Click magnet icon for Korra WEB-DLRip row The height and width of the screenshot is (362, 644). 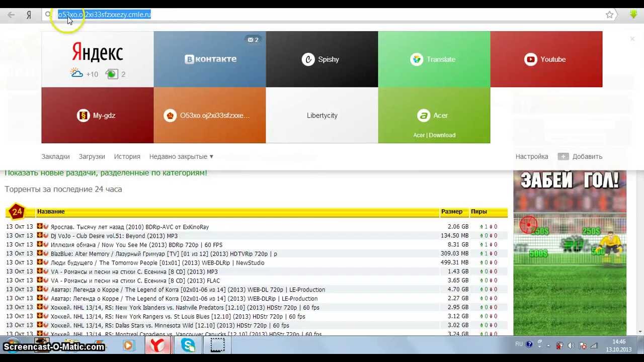point(46,299)
